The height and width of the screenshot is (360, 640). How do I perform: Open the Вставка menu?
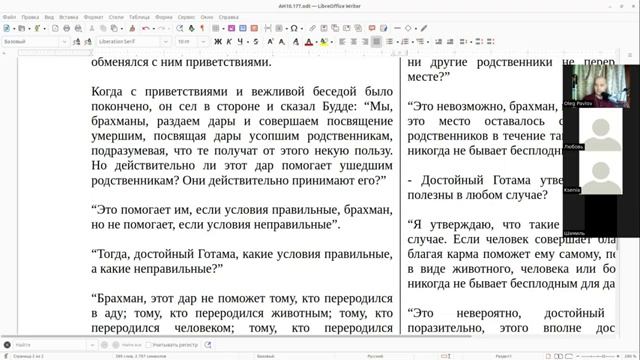(68, 17)
